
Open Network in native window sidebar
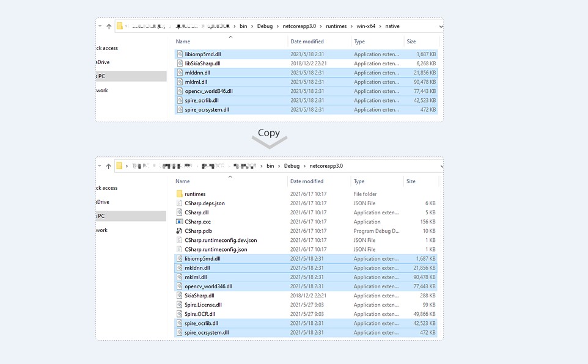pos(102,90)
